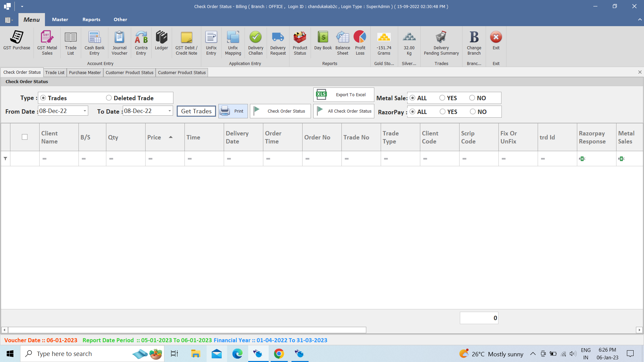Switch to the Reports ribbon tab
Image resolution: width=644 pixels, height=362 pixels.
pos(91,19)
